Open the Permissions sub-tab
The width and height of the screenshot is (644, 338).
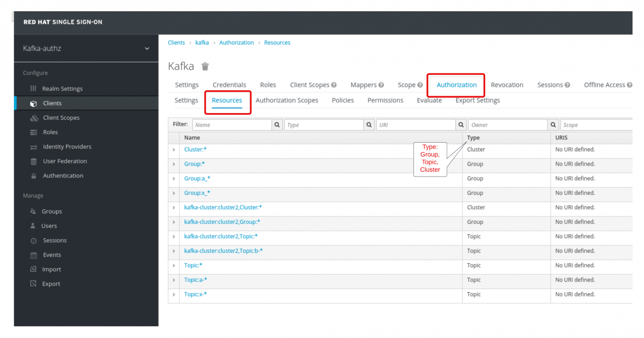pyautogui.click(x=385, y=100)
